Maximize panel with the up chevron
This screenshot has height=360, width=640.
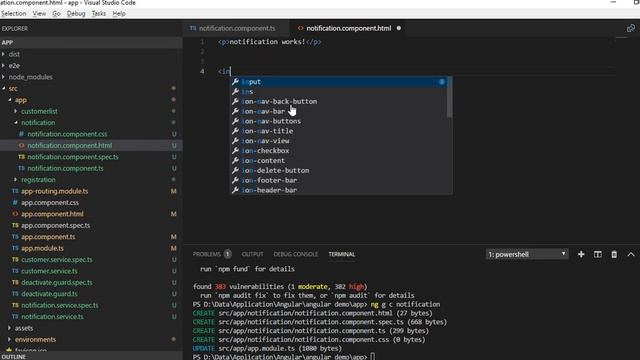coord(631,254)
